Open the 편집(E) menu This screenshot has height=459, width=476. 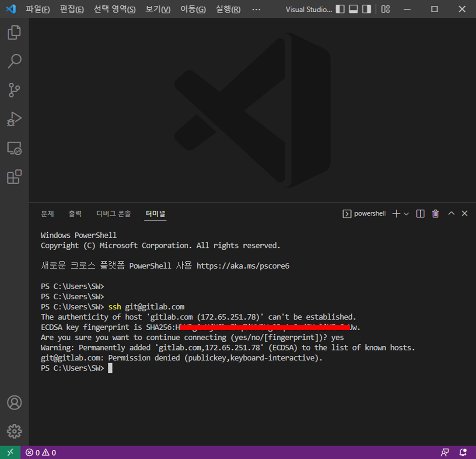[x=72, y=9]
